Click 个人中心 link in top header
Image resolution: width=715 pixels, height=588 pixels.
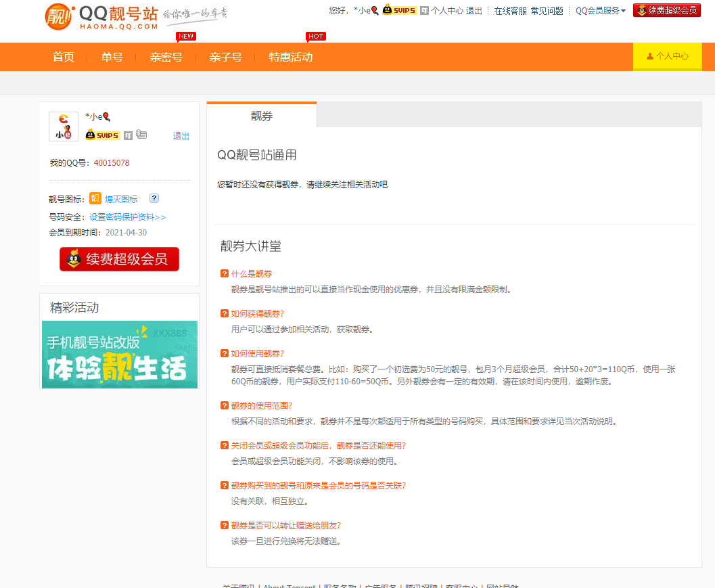click(447, 11)
